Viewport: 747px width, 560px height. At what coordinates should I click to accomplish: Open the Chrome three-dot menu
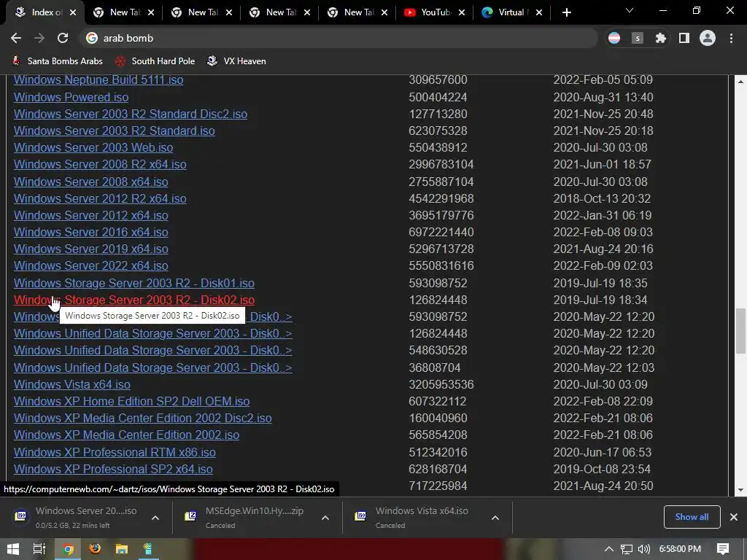pos(731,38)
